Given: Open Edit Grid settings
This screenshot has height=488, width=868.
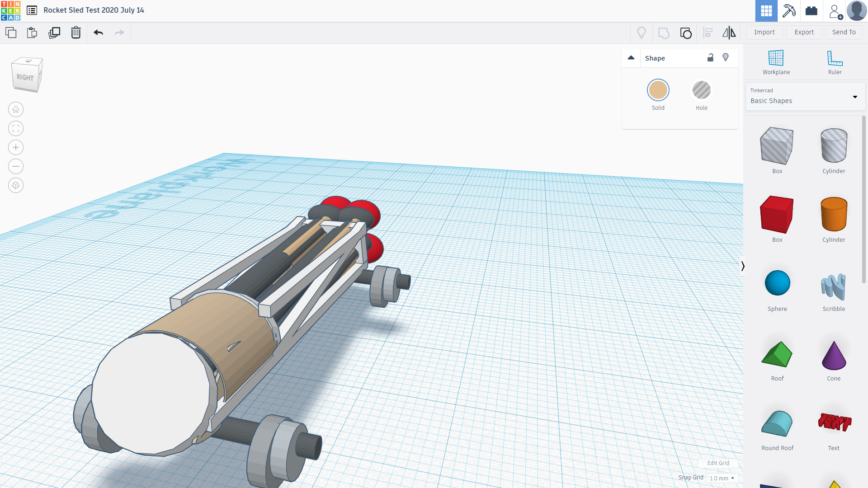Looking at the screenshot, I should pos(718,463).
